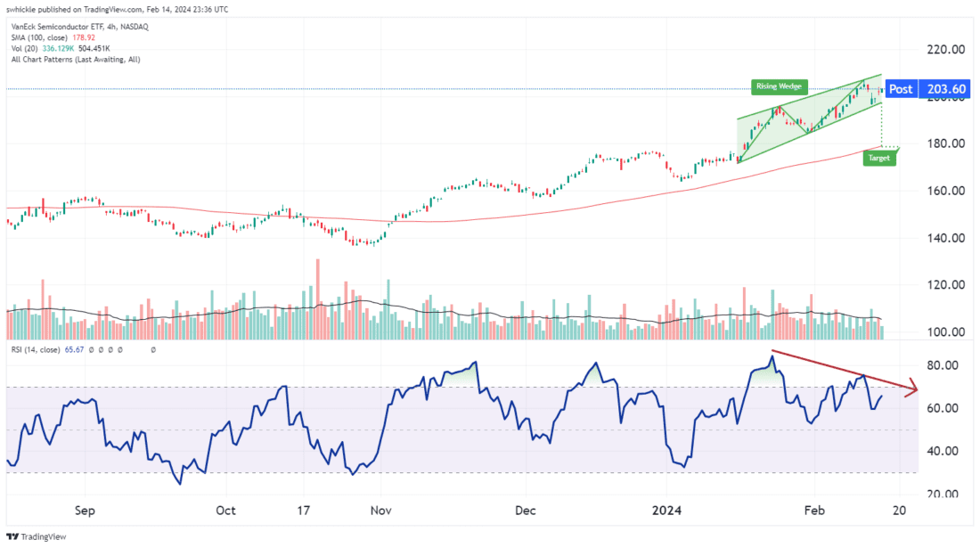Viewport: 980px width, 548px height.
Task: Click the 2024 label on time axis
Action: (666, 511)
